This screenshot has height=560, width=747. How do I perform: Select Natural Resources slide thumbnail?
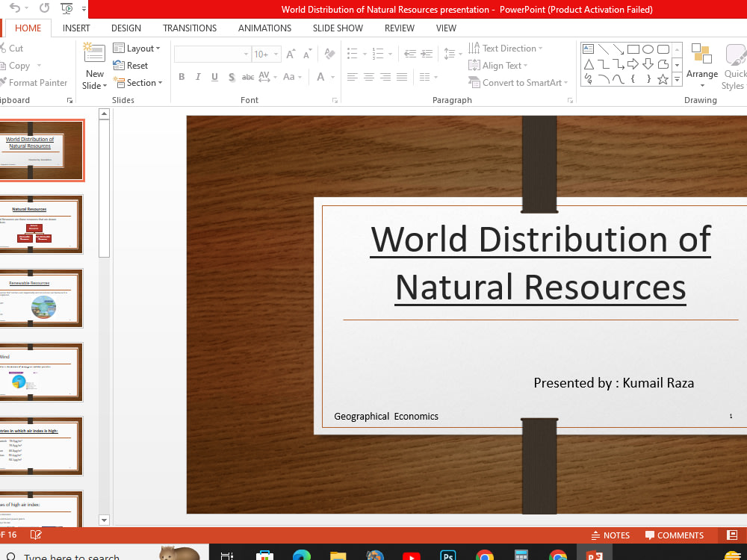41,224
